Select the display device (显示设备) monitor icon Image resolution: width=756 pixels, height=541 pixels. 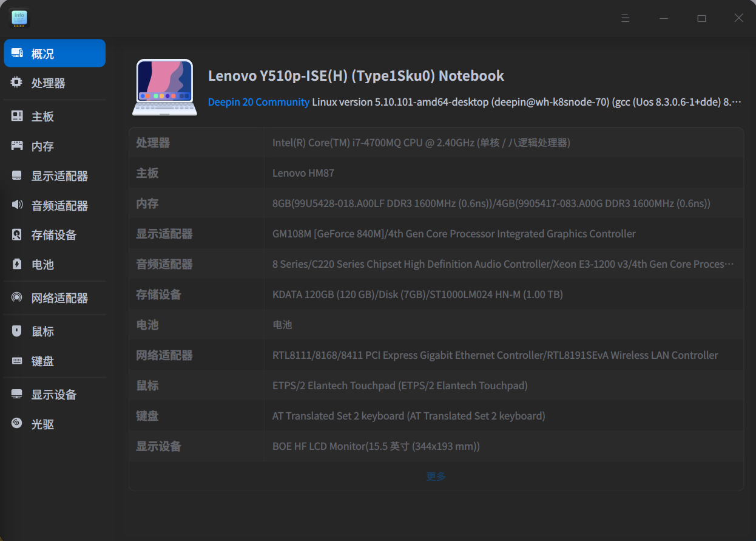click(16, 393)
